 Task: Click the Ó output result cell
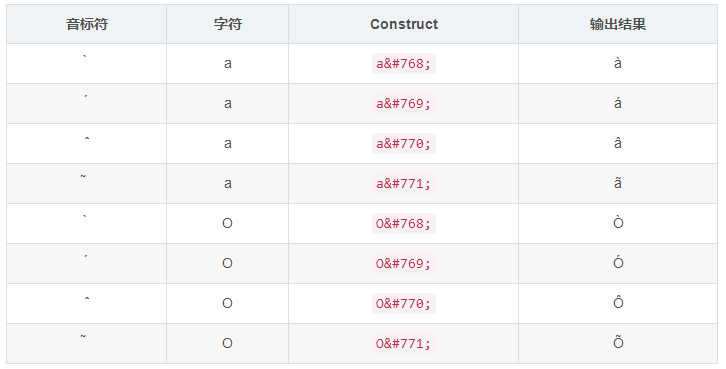(x=618, y=263)
